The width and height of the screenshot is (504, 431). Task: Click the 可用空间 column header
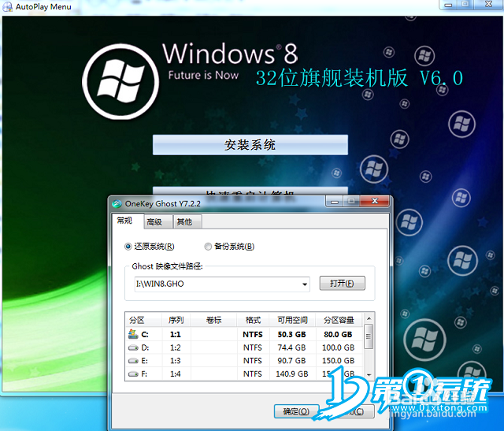click(x=292, y=320)
